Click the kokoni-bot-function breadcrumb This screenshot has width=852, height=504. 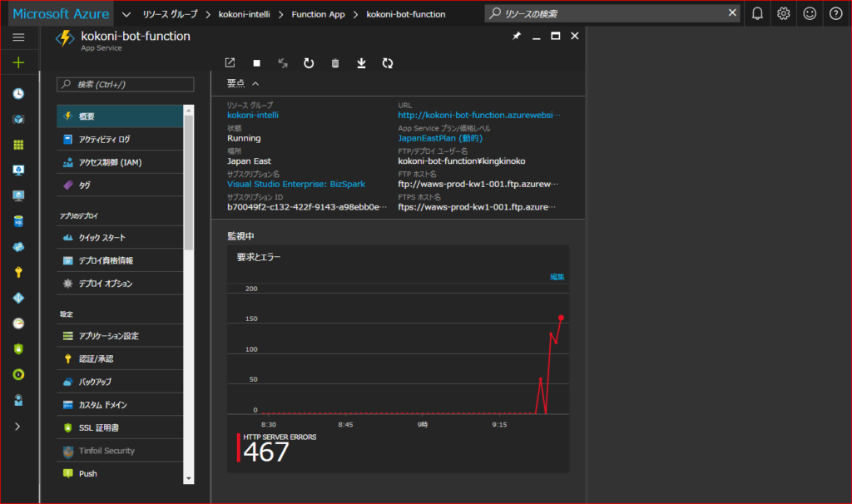click(x=406, y=14)
